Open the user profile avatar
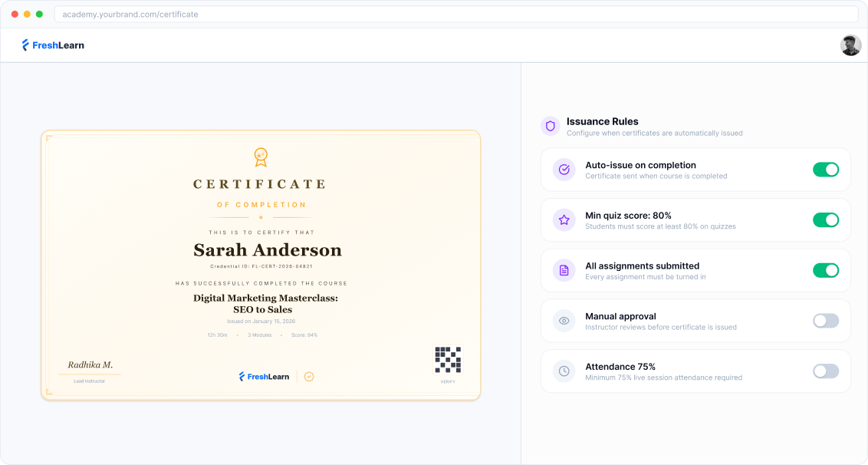868x465 pixels. tap(850, 45)
